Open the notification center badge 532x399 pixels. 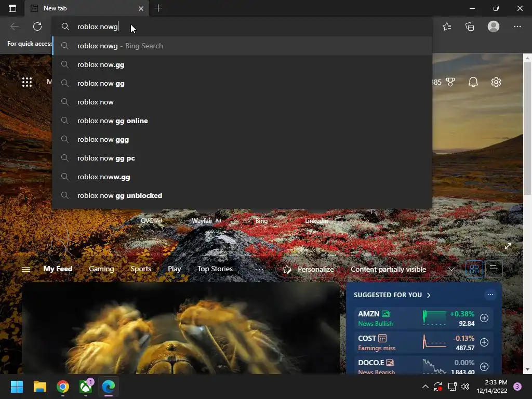[517, 387]
